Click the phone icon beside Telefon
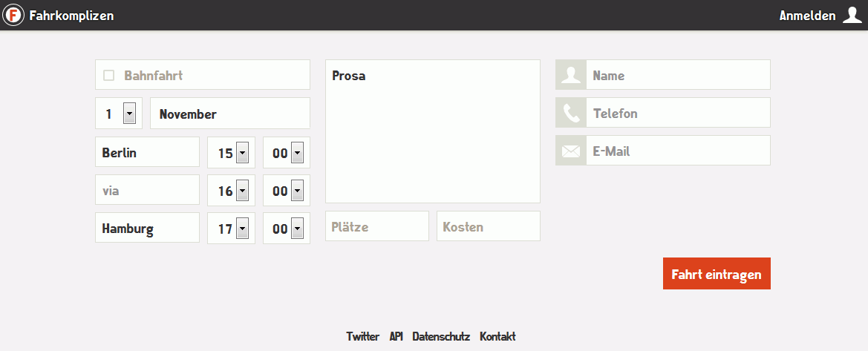Viewport: 868px width, 351px height. [571, 113]
